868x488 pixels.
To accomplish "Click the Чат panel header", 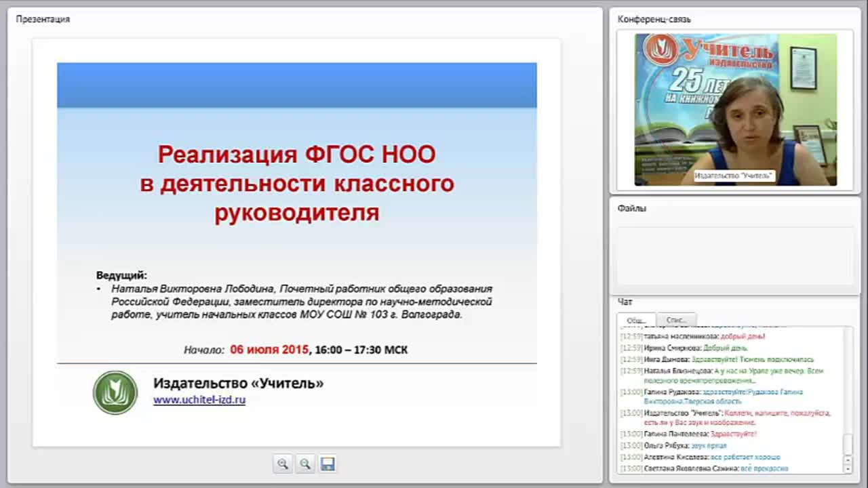I will 625,302.
